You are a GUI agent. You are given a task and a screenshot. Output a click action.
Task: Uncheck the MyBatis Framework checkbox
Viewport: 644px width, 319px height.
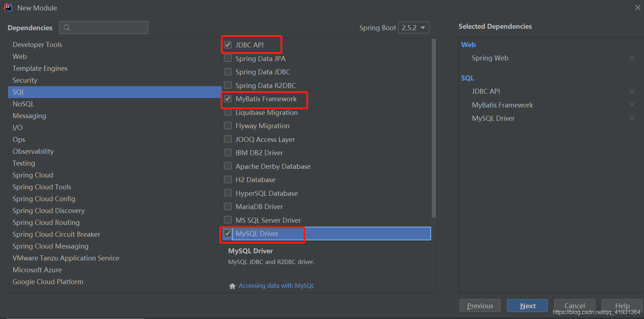click(228, 98)
